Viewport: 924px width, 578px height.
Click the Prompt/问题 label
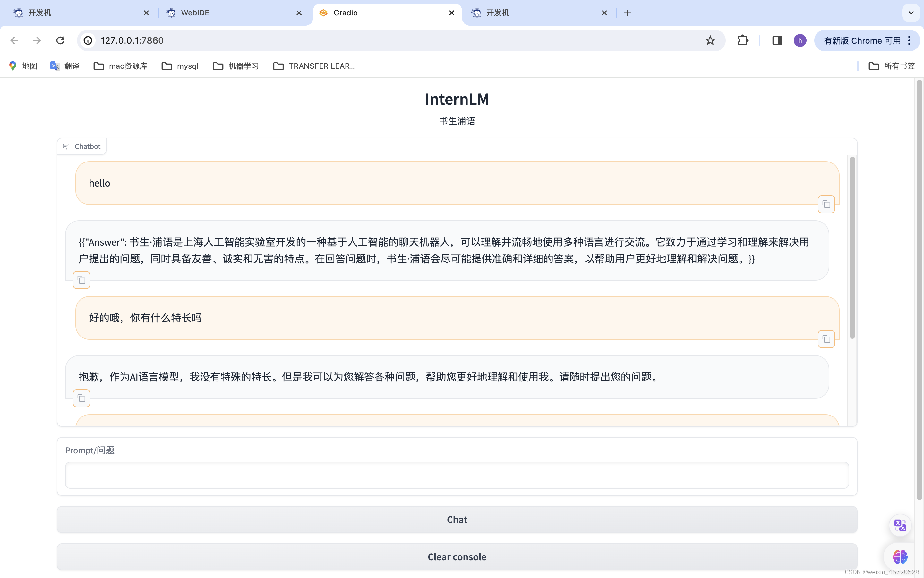click(x=90, y=450)
